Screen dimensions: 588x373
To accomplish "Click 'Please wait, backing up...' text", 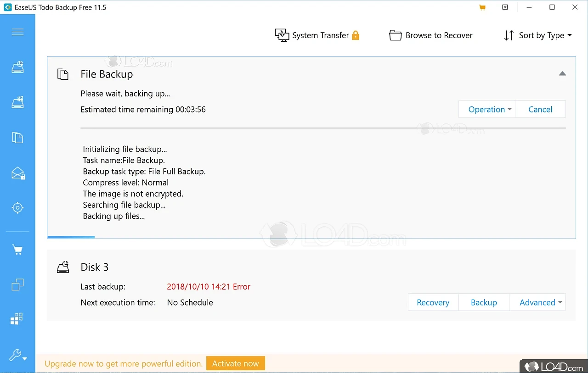I will [125, 94].
